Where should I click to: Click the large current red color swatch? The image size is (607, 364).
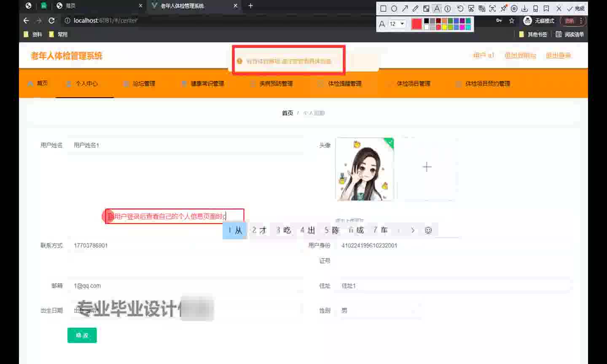[x=416, y=24]
